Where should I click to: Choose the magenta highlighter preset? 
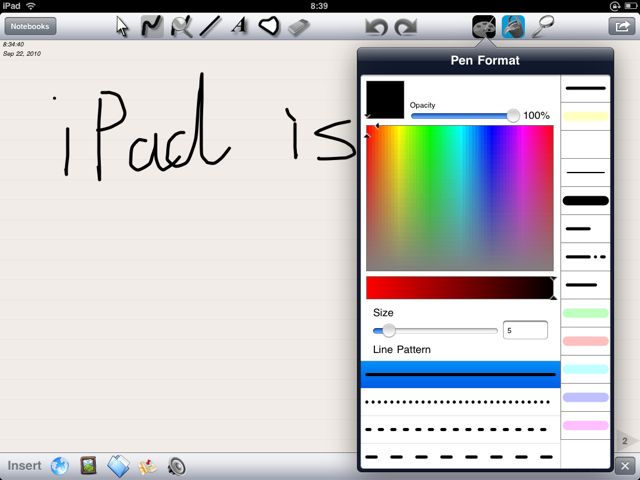tap(585, 425)
